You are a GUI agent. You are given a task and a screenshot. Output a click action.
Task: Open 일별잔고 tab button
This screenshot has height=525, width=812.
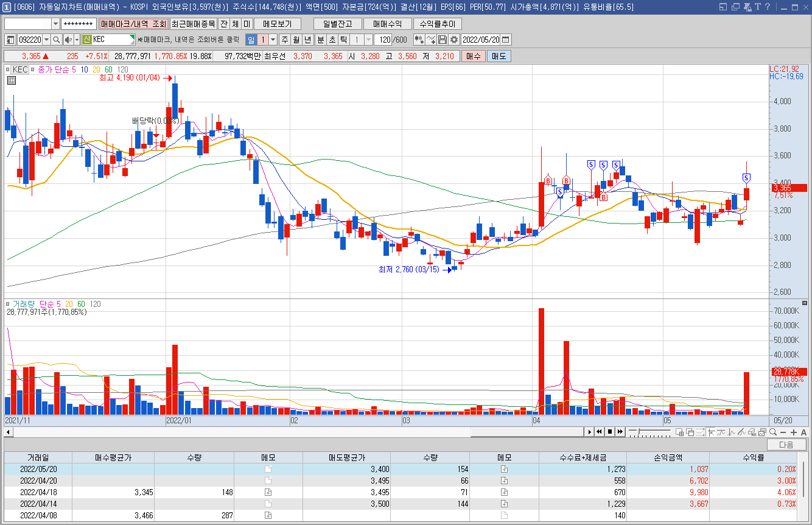[x=338, y=24]
